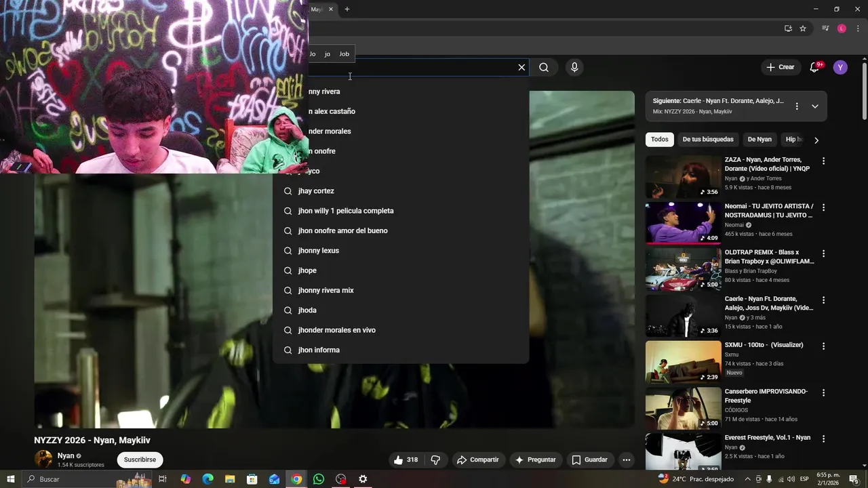Open Windows Start menu
The width and height of the screenshot is (868, 488).
(x=11, y=479)
